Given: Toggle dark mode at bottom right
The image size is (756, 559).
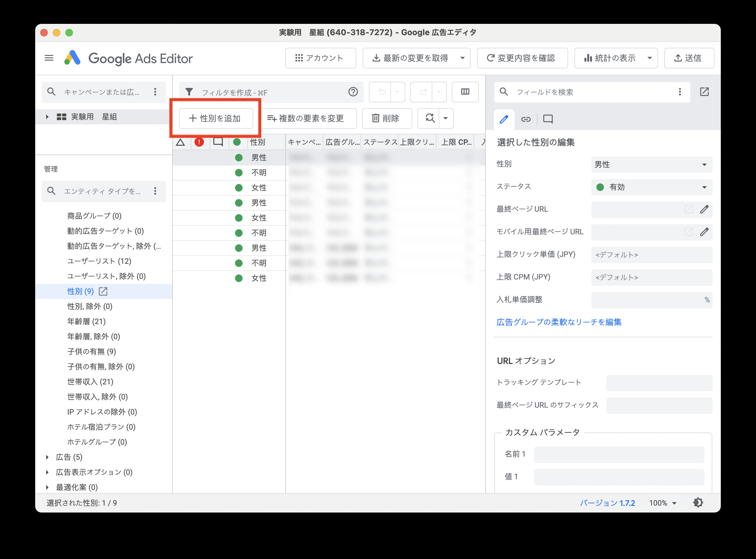Looking at the screenshot, I should click(x=698, y=503).
